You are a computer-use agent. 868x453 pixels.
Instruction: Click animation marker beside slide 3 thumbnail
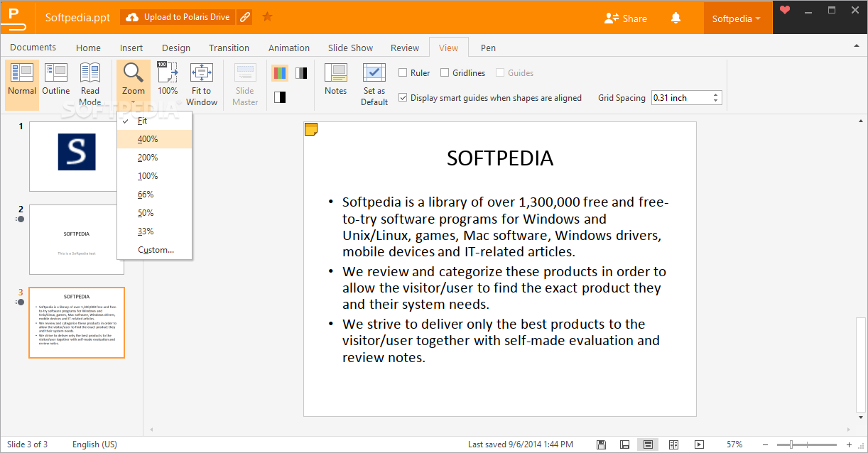[x=20, y=302]
